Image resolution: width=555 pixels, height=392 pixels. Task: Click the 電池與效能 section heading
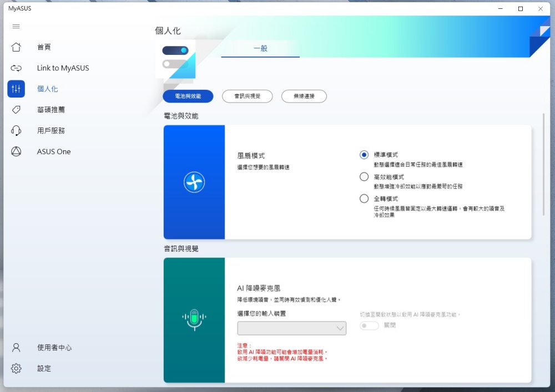181,116
